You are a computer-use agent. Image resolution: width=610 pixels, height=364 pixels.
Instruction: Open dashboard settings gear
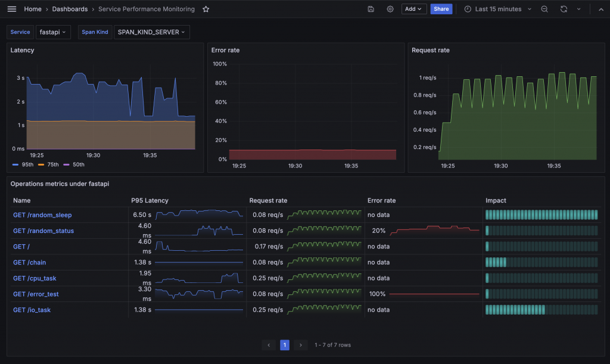[x=390, y=9]
